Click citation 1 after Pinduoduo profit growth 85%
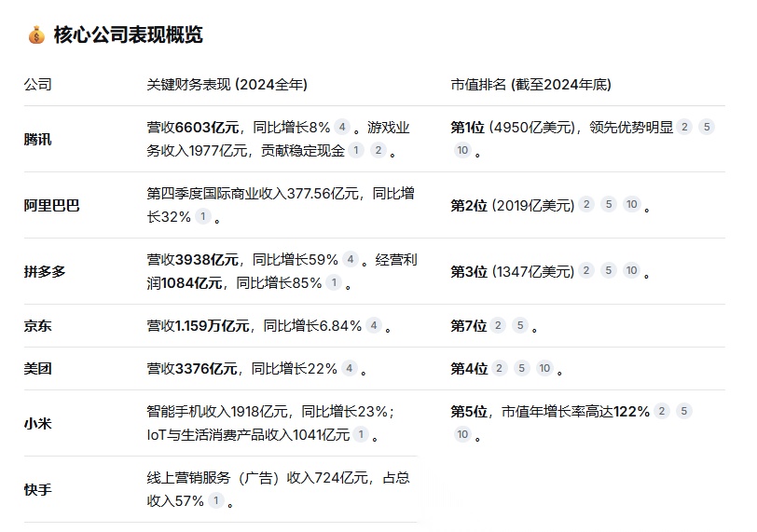This screenshot has width=757, height=532. point(334,282)
